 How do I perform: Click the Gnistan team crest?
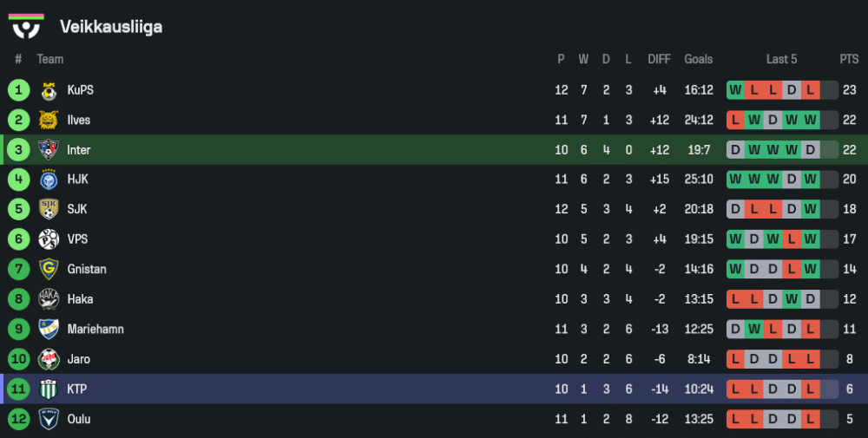point(49,270)
